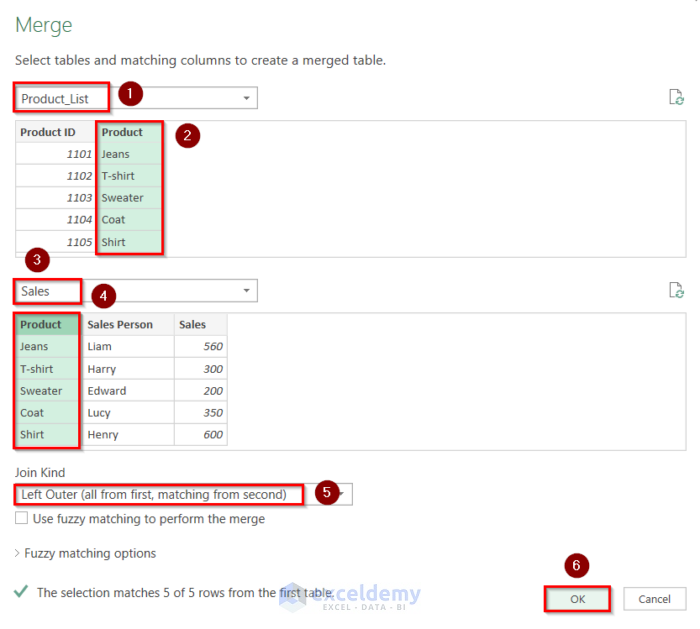This screenshot has height=629, width=700.
Task: Select the Sales Person column header
Action: coord(127,325)
